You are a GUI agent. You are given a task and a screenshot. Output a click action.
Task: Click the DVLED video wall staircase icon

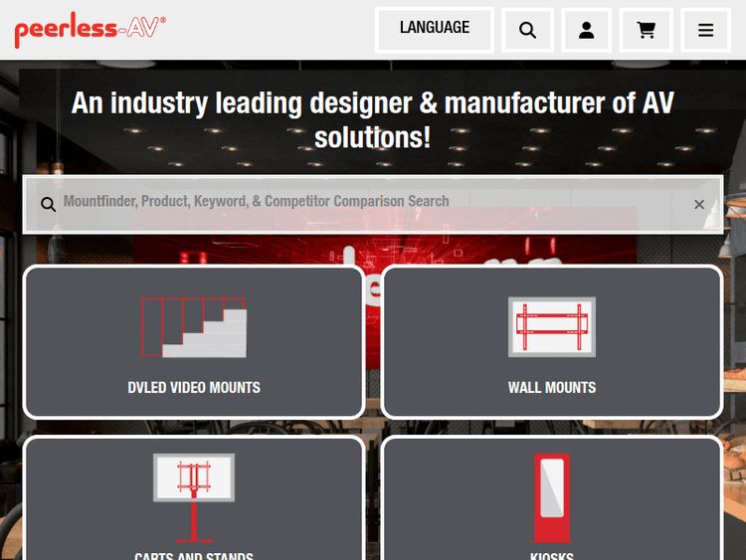pos(193,326)
